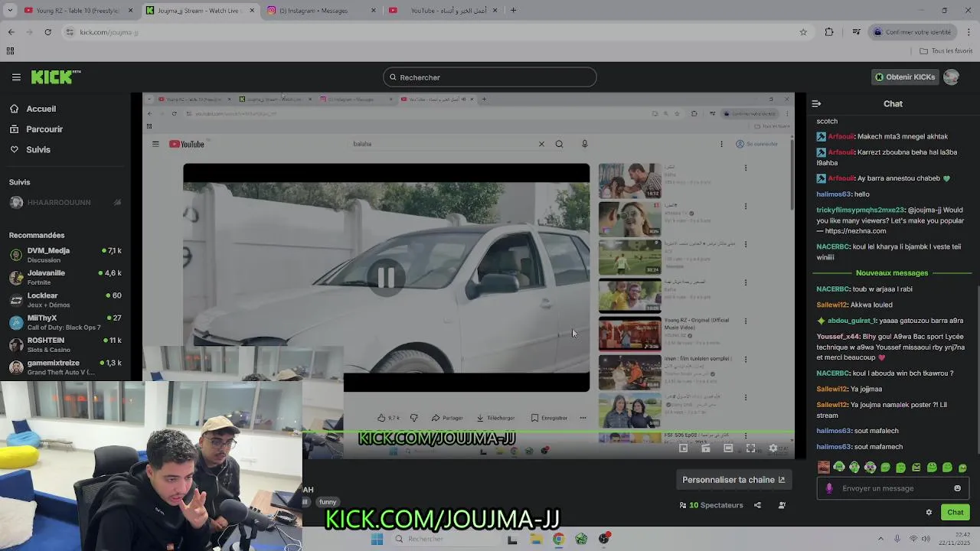Jump to Nouveaux messages in chat
Viewport: 980px width, 551px height.
892,272
